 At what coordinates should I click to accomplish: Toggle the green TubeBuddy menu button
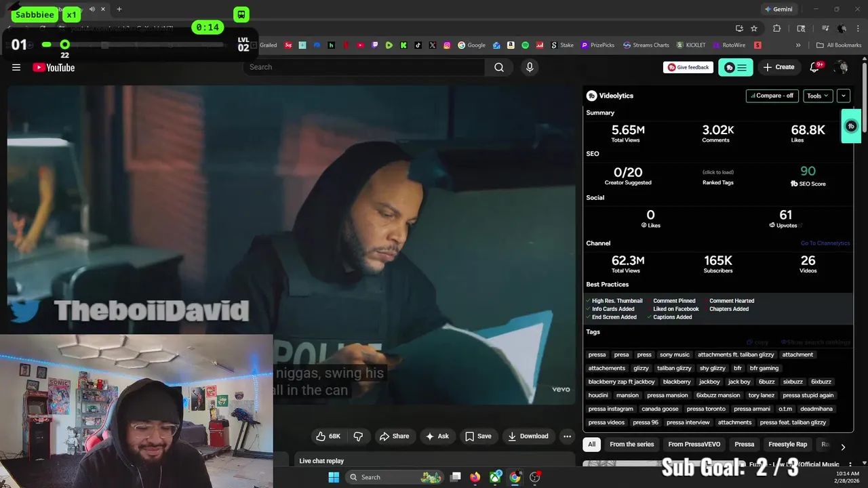click(736, 67)
